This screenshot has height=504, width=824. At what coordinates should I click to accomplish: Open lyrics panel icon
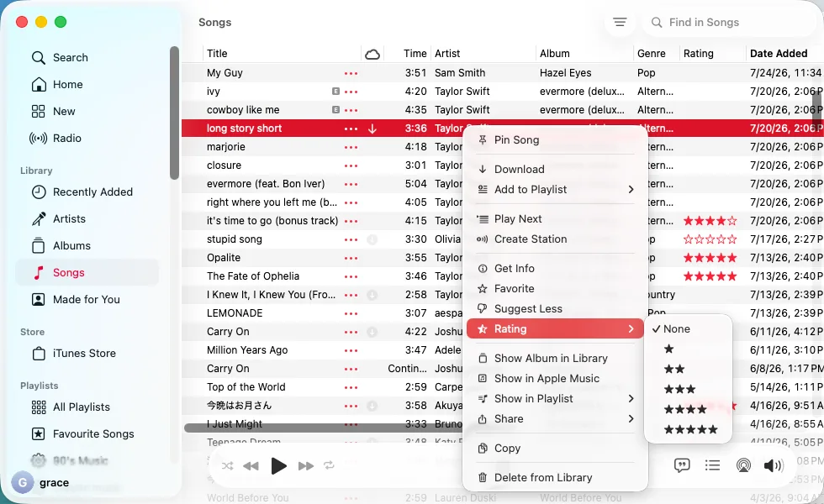[x=682, y=465]
